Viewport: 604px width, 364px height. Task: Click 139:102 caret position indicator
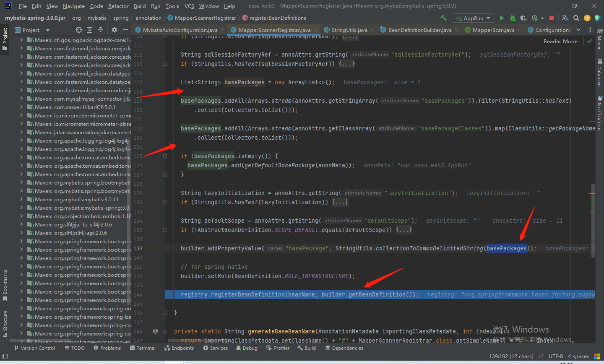point(511,356)
